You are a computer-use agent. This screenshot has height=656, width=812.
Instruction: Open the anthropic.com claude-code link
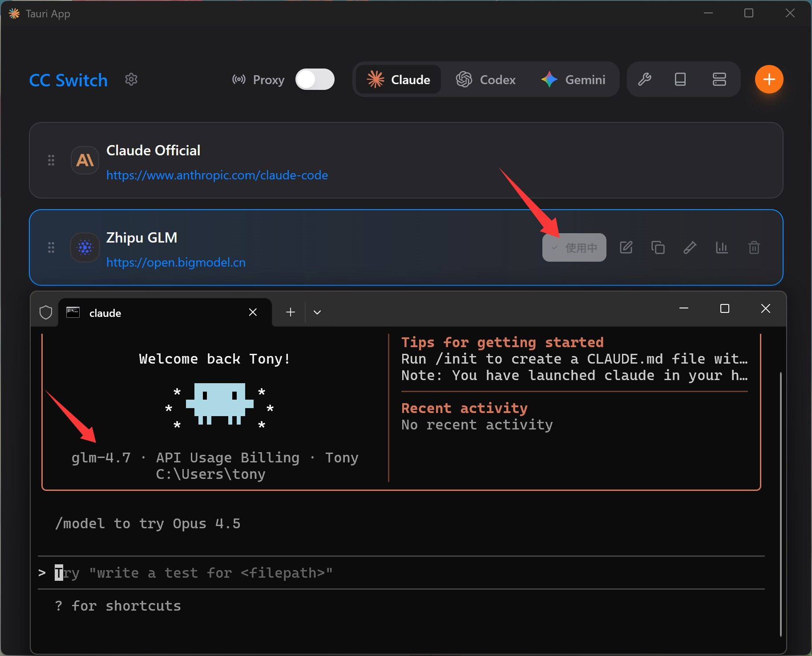coord(217,175)
